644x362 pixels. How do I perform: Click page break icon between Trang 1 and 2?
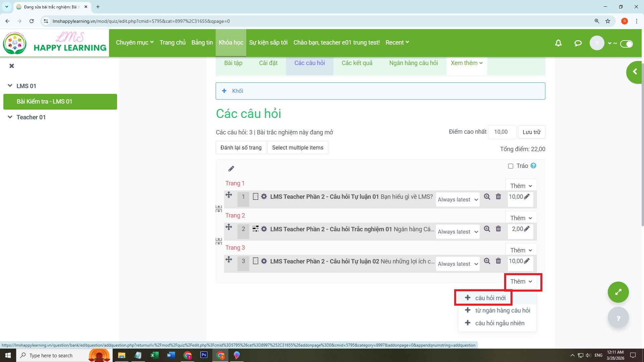tap(219, 209)
